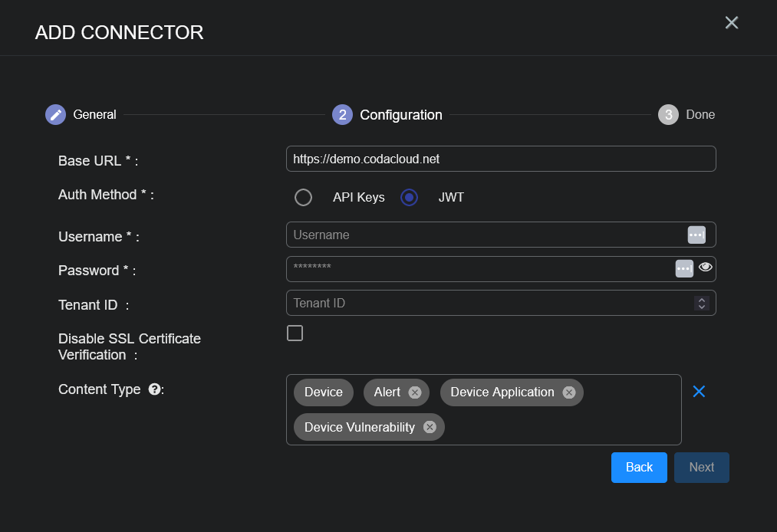Enable Disable SSL Certificate Verification checkbox
The height and width of the screenshot is (532, 777).
click(295, 333)
